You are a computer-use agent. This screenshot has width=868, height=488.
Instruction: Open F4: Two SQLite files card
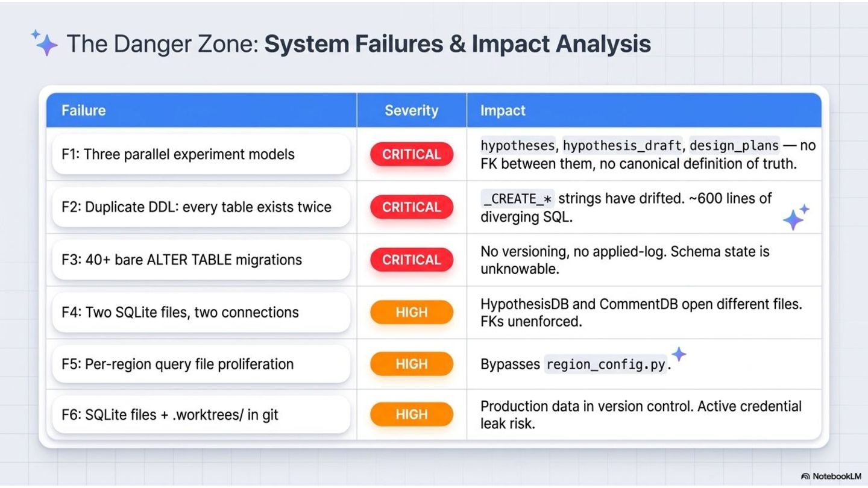[x=201, y=312]
